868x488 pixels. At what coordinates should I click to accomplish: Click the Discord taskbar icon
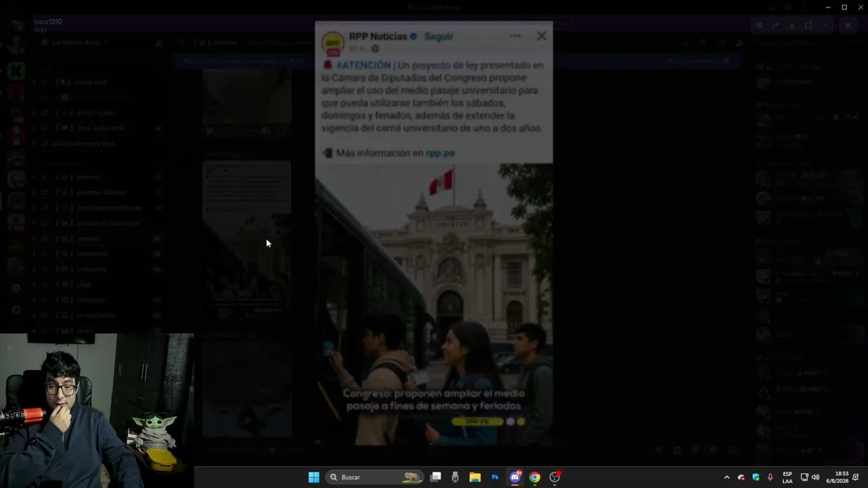(x=515, y=477)
